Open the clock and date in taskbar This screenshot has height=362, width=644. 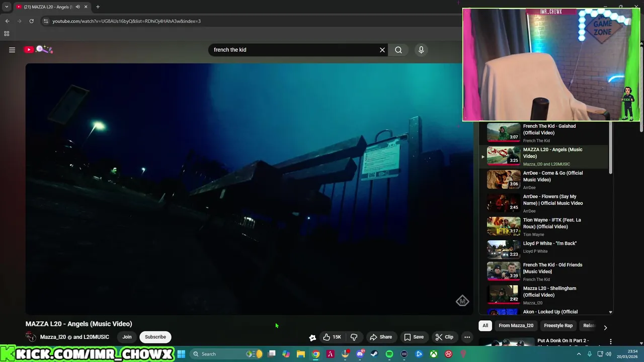tap(627, 354)
